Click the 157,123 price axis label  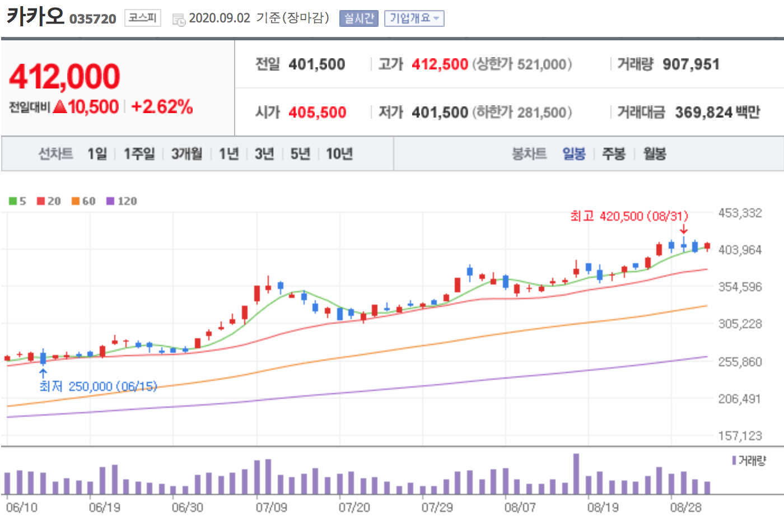click(740, 436)
